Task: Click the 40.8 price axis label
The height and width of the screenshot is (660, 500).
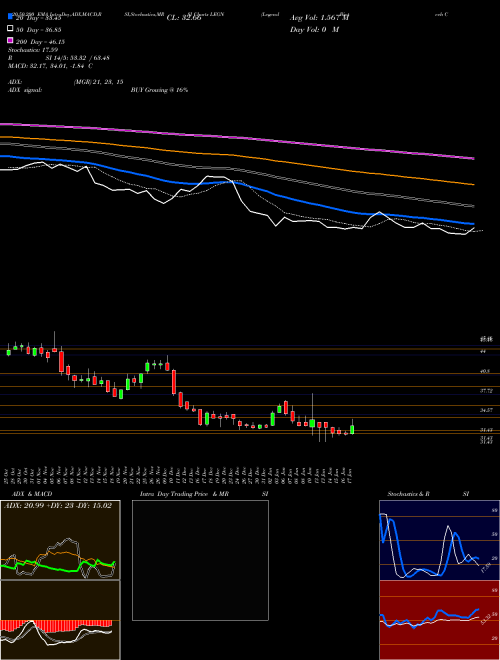Action: tap(485, 371)
